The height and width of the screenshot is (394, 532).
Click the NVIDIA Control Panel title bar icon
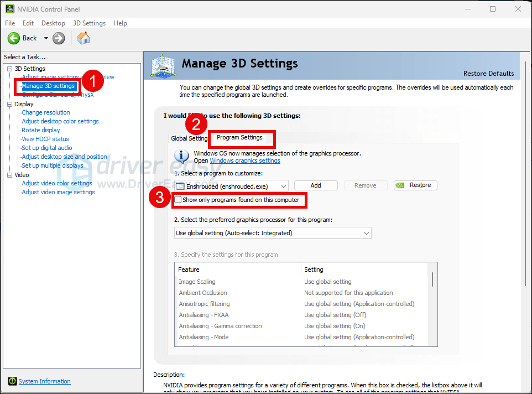pyautogui.click(x=9, y=9)
